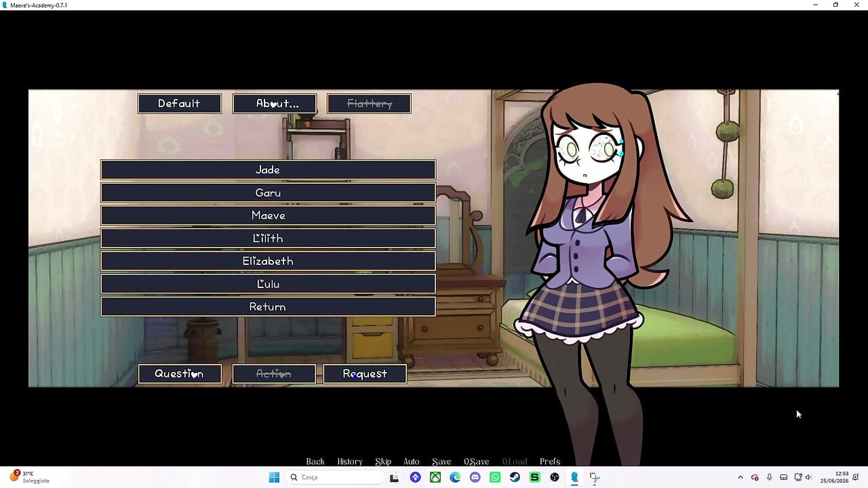Open the Snipping Tool taskbar icon
This screenshot has width=868, height=488.
595,477
